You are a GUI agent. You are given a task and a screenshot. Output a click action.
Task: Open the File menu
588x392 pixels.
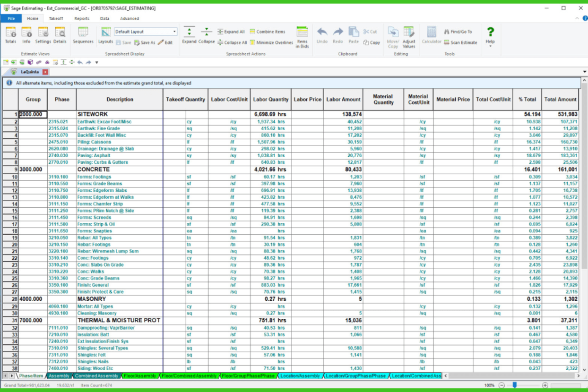pyautogui.click(x=11, y=19)
